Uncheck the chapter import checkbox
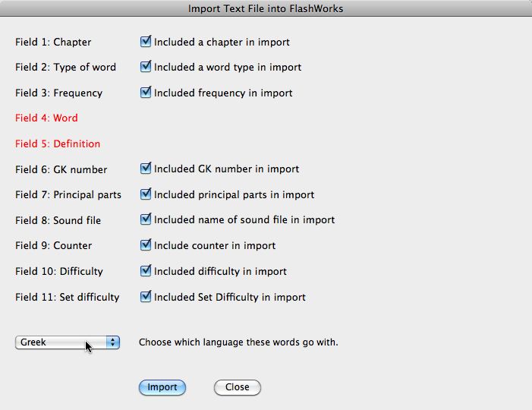Screen dimensions: 532x410 click(146, 42)
